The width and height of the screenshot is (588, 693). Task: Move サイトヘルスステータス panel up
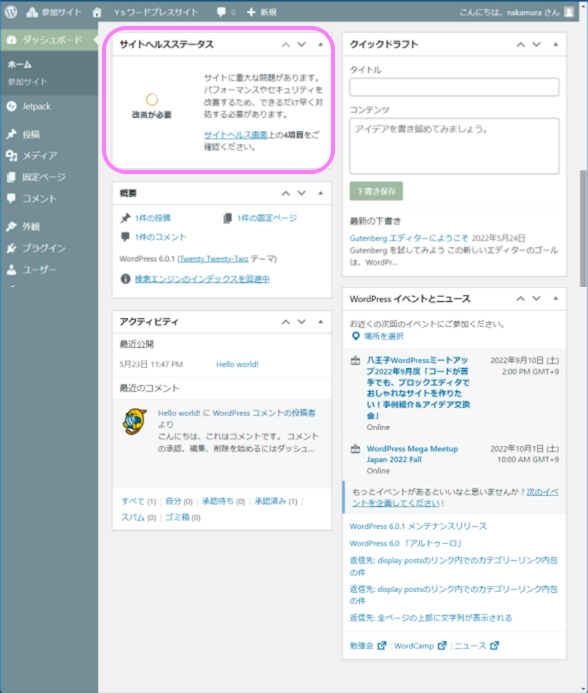coord(286,45)
